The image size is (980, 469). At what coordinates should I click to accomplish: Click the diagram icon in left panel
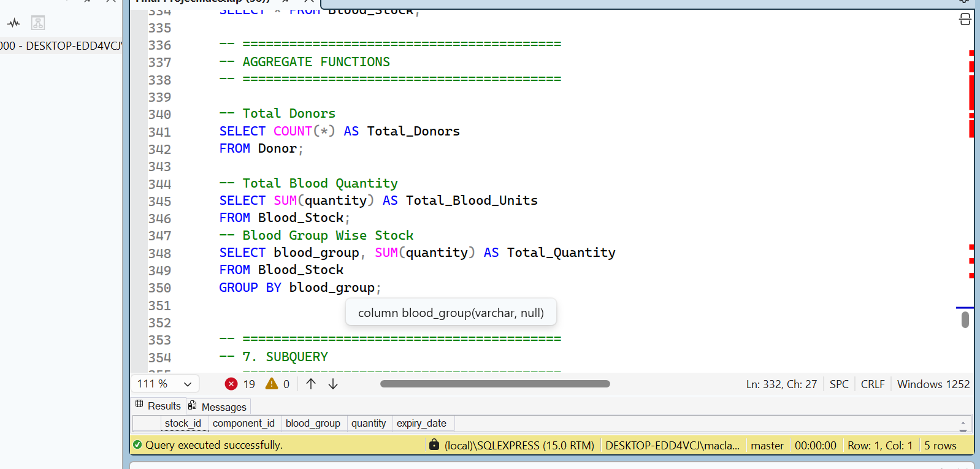coord(38,23)
